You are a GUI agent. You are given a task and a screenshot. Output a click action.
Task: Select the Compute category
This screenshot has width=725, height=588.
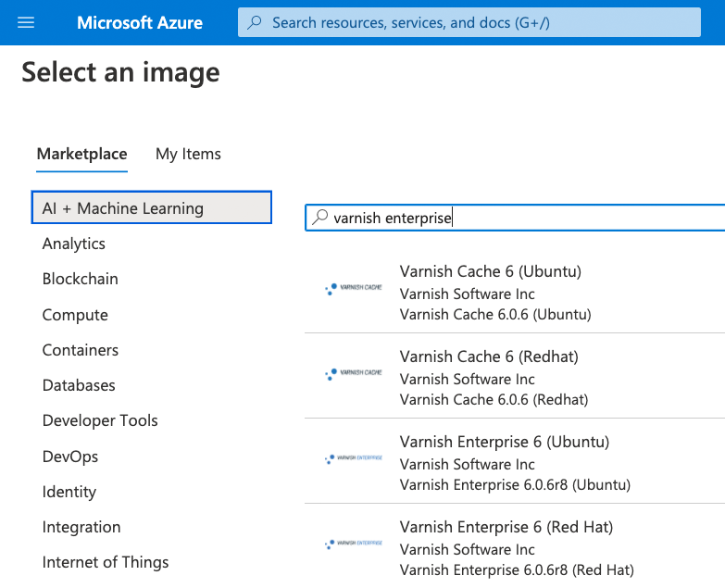click(75, 315)
